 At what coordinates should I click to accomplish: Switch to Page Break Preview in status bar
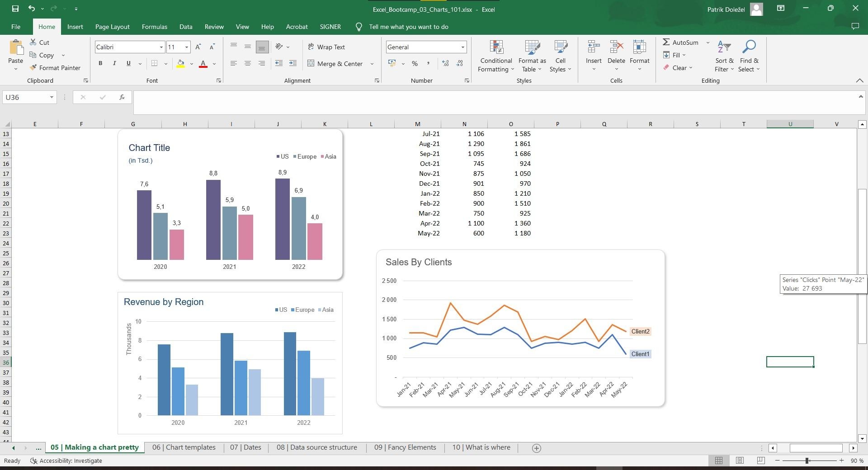(761, 461)
